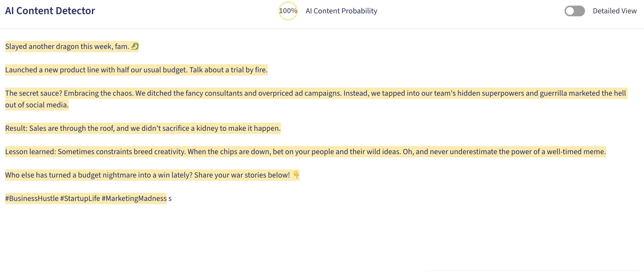Click 'Who else has turned a budget nightmare' line
The image size is (644, 272).
pyautogui.click(x=152, y=175)
